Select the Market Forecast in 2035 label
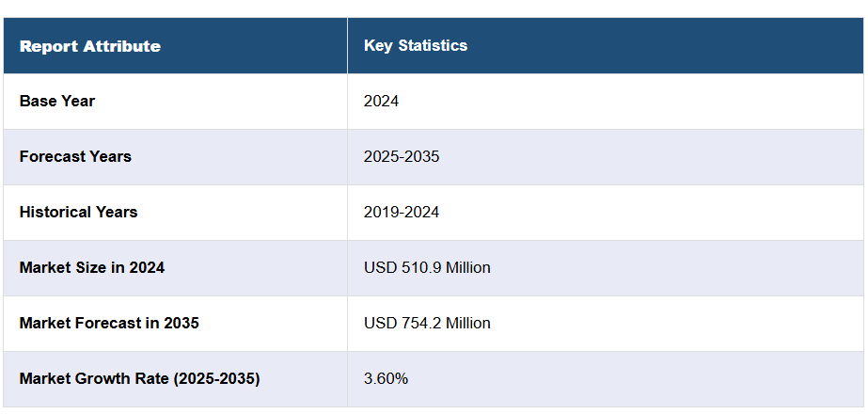The image size is (868, 414). click(109, 323)
